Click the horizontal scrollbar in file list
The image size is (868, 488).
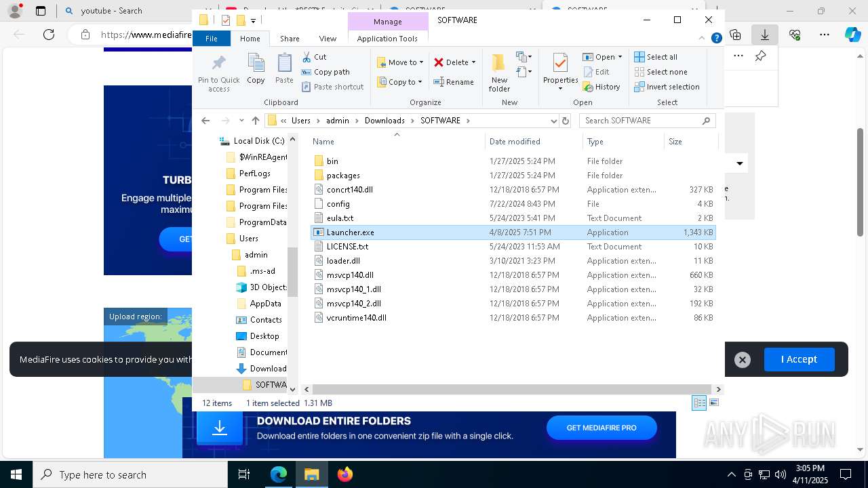(512, 389)
